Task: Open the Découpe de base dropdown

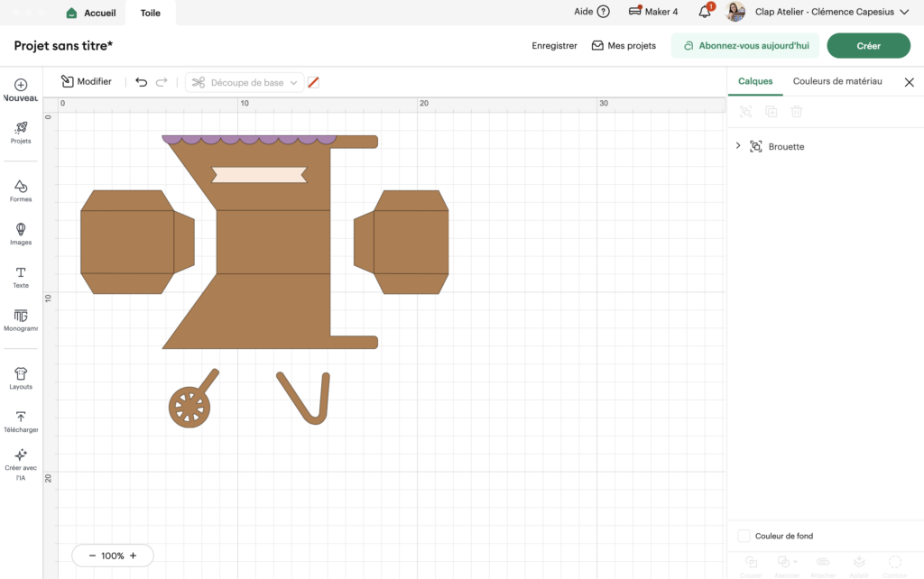Action: [x=245, y=82]
